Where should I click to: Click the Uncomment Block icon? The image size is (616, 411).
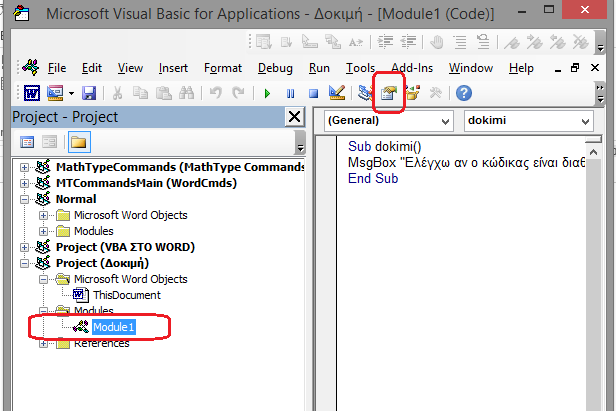click(483, 41)
